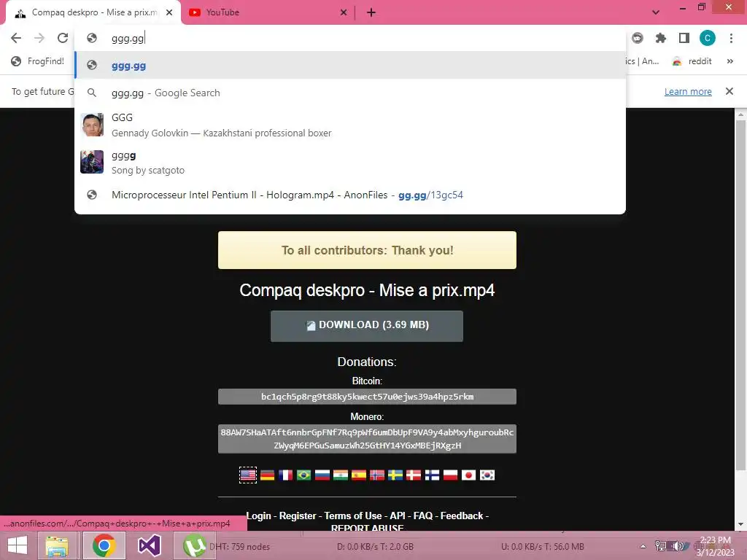Open the FAQ link
The height and width of the screenshot is (560, 747).
tap(423, 516)
